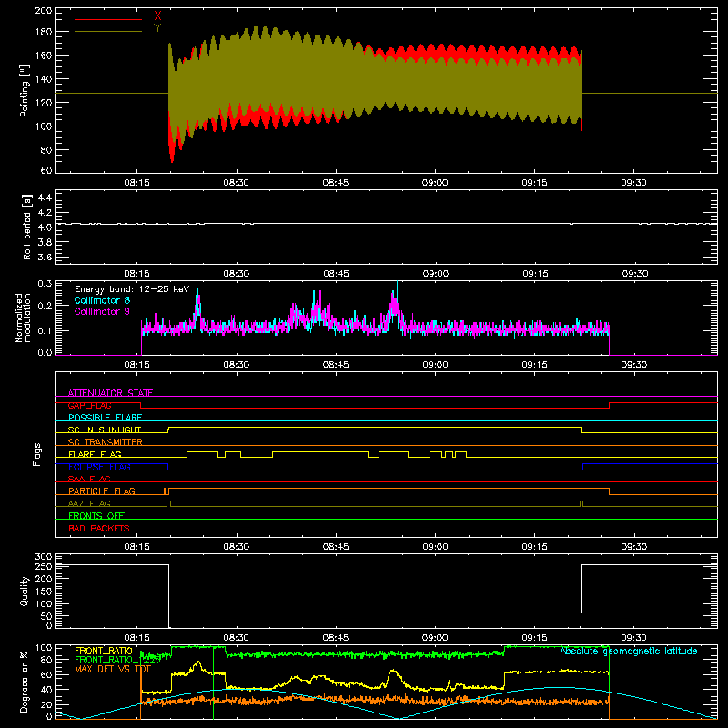This screenshot has width=728, height=728.
Task: Click the POSSIBLE_FLARE flag label
Action: [x=105, y=418]
